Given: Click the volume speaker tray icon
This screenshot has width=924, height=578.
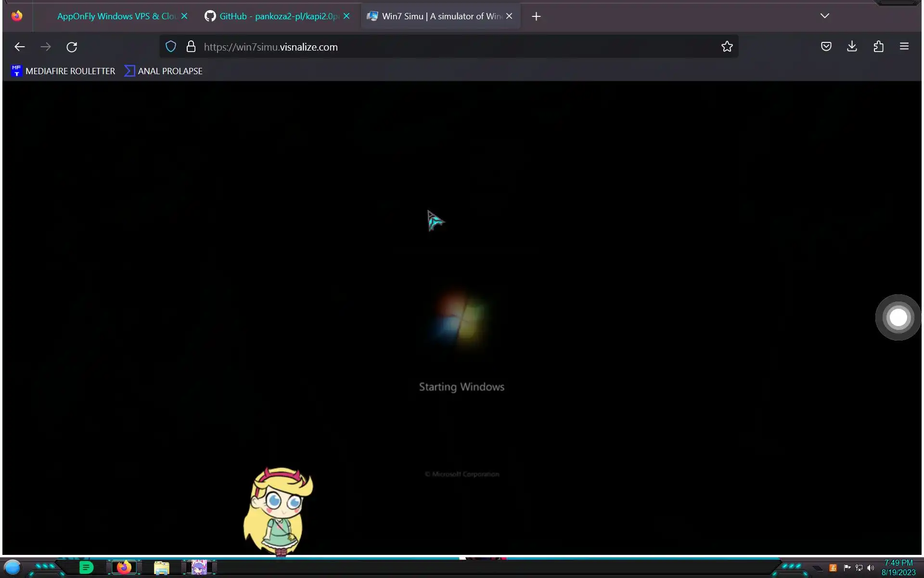Looking at the screenshot, I should (x=871, y=568).
